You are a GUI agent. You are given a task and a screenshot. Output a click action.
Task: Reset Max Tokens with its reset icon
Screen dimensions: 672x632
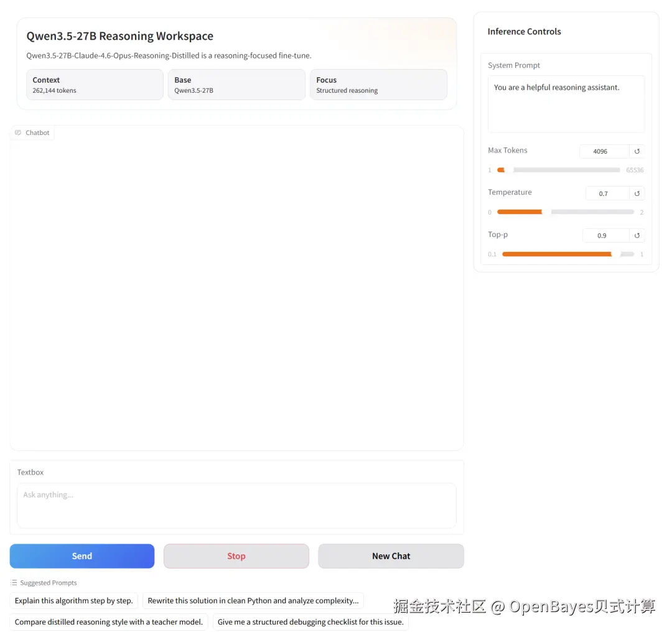pos(636,151)
